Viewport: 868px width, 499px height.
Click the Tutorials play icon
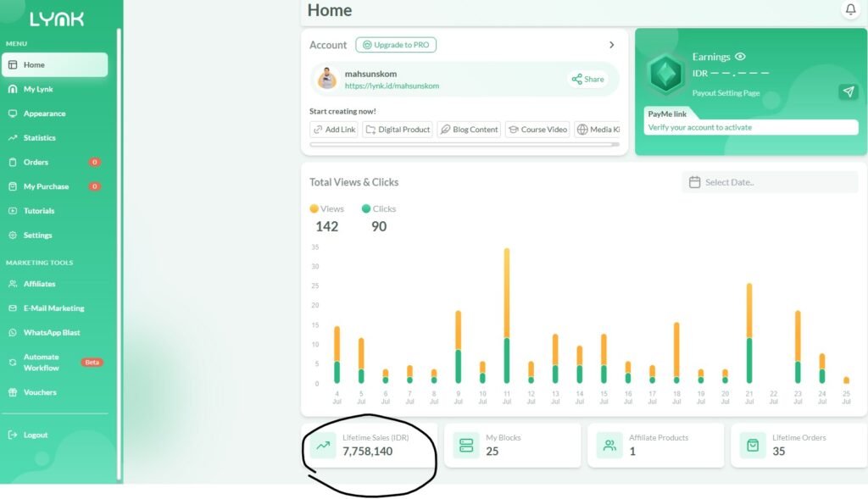(13, 211)
